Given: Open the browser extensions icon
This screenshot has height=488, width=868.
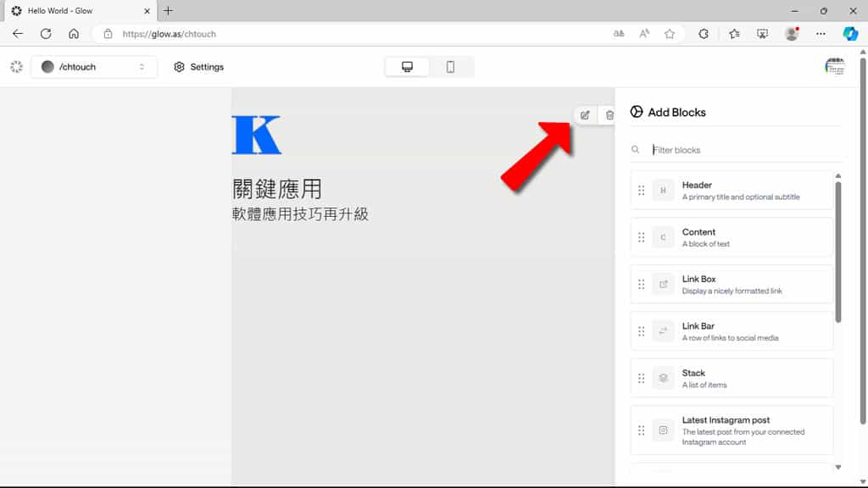Looking at the screenshot, I should click(703, 34).
